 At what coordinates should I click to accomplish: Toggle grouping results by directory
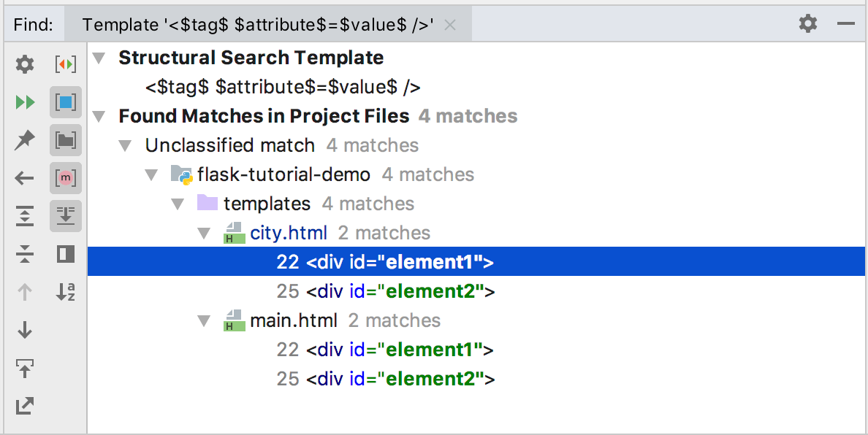(x=65, y=140)
